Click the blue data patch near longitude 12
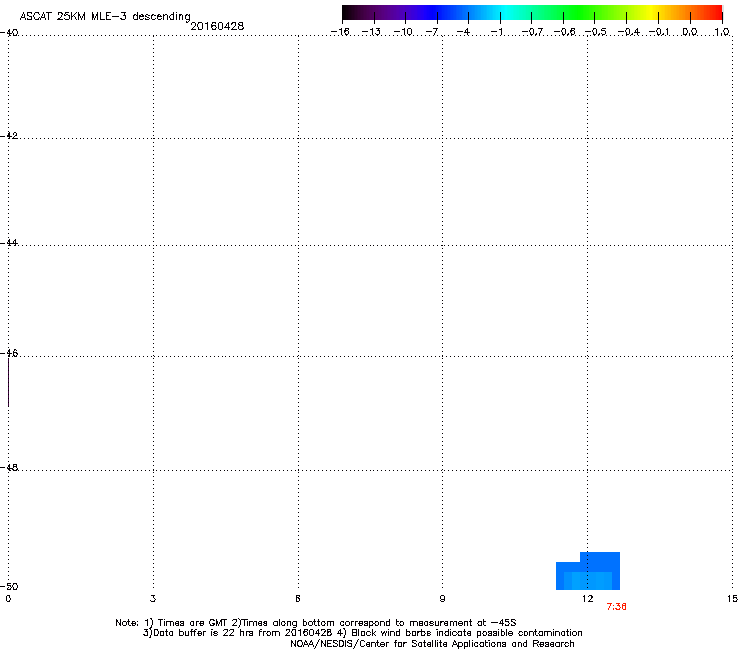 click(588, 571)
